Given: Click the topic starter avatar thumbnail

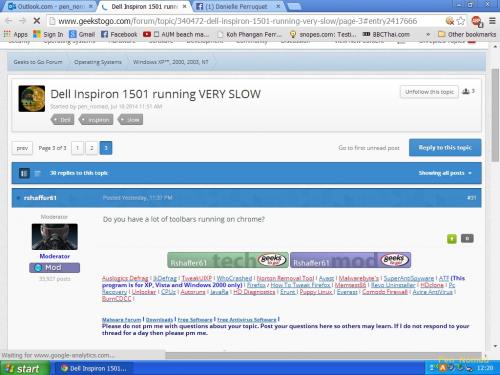Looking at the screenshot, I should 32,98.
